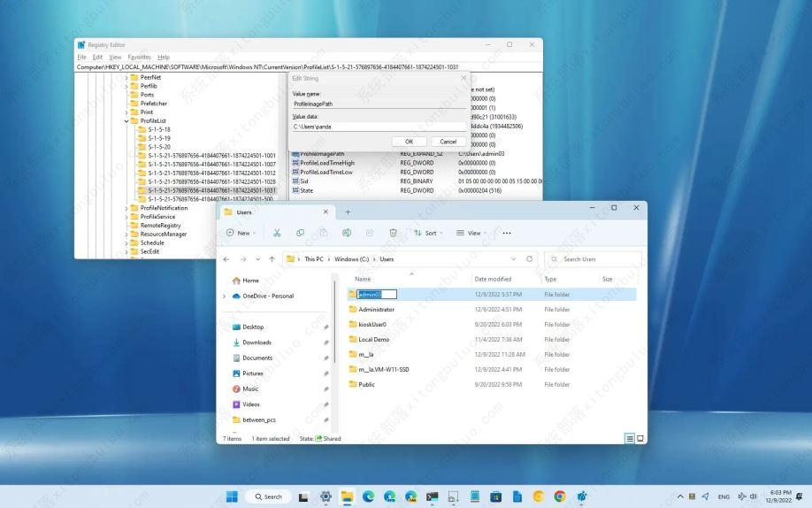This screenshot has height=508, width=812.
Task: Open the New dropdown in Explorer
Action: tap(241, 233)
